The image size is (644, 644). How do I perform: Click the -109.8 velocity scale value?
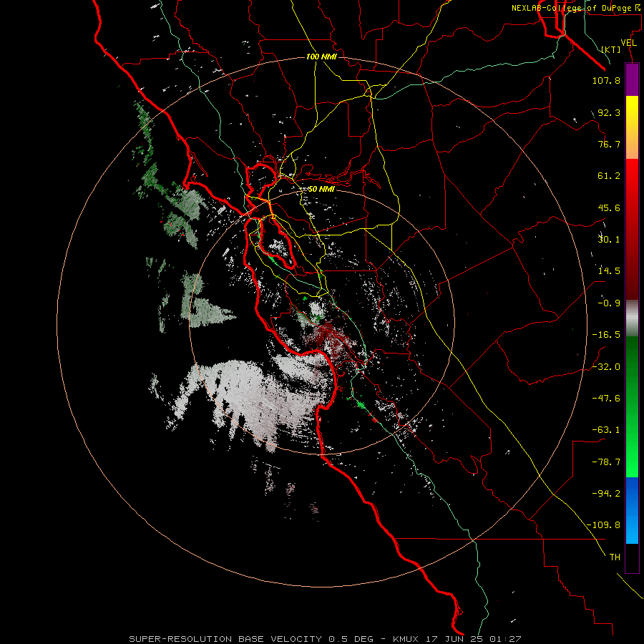(603, 525)
